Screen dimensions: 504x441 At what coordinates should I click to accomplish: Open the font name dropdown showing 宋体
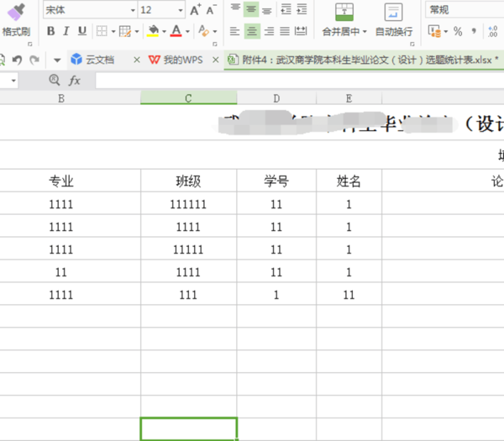pyautogui.click(x=133, y=10)
